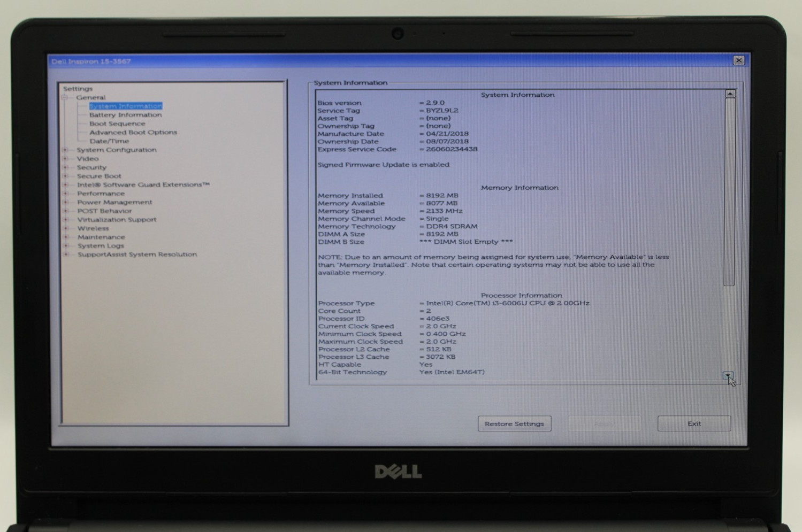Image resolution: width=802 pixels, height=532 pixels.
Task: Open Boot Sequence settings
Action: pos(117,124)
